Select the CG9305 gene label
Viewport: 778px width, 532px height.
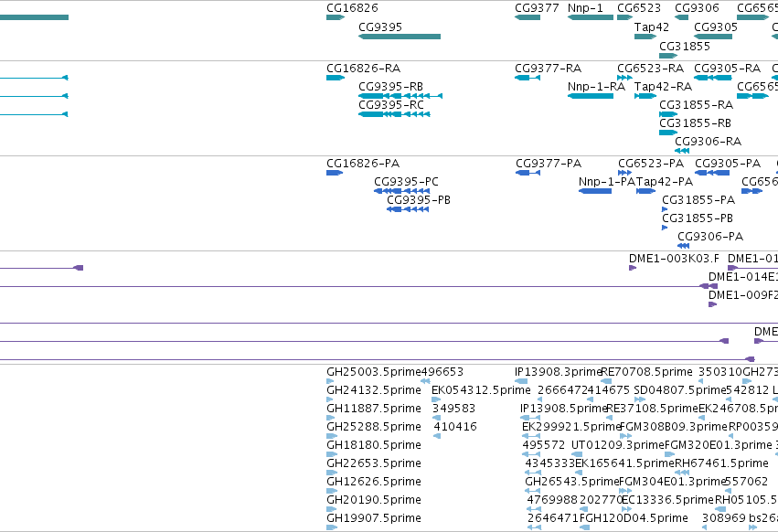tap(716, 27)
